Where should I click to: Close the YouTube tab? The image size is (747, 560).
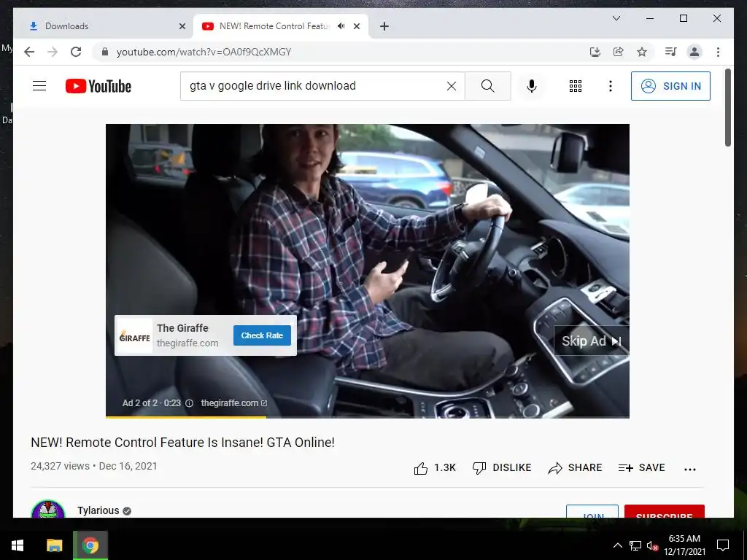[356, 26]
